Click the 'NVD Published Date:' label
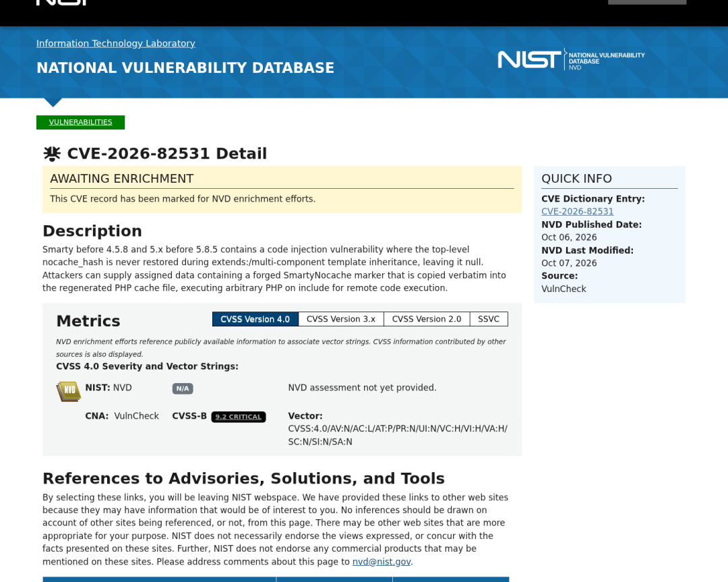This screenshot has height=582, width=728. click(x=591, y=225)
